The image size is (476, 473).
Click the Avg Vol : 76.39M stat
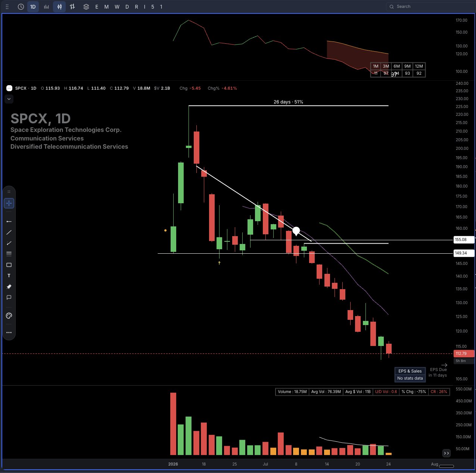(x=326, y=392)
